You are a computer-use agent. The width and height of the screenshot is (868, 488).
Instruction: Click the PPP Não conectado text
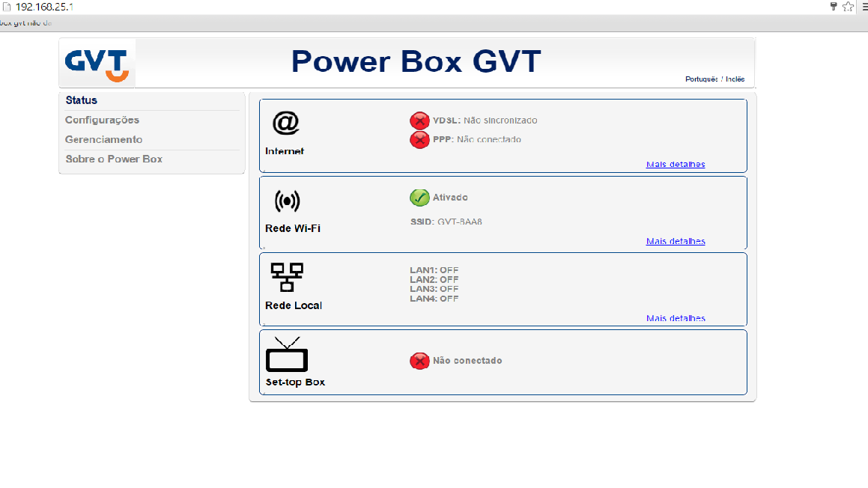click(476, 139)
